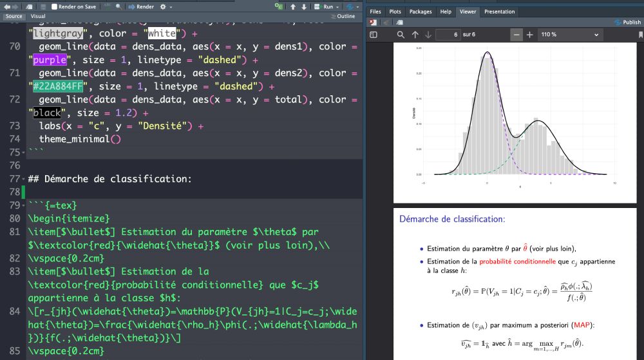Show editor document in new window
This screenshot has width=644, height=360.
[29, 6]
